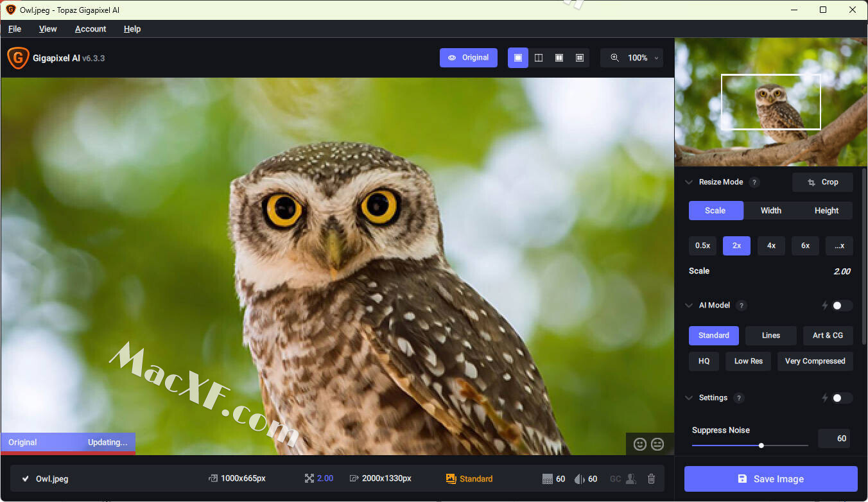Click the happy face feedback icon
The image size is (868, 502).
[x=639, y=444]
